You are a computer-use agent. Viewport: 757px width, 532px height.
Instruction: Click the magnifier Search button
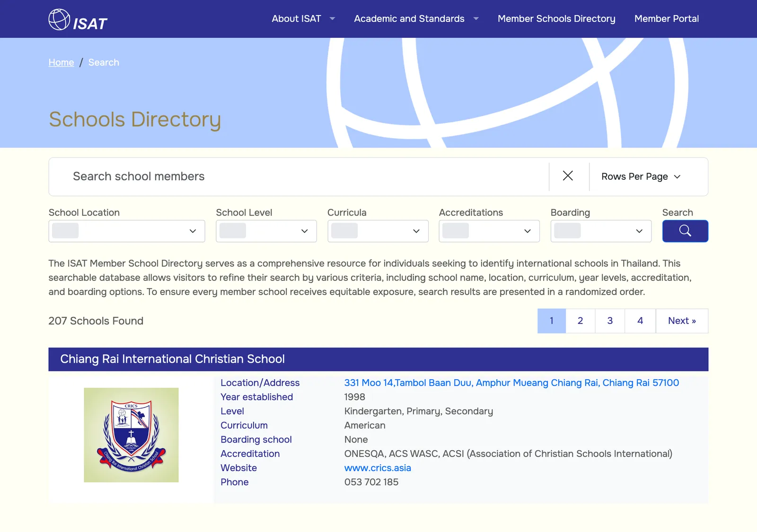click(685, 231)
